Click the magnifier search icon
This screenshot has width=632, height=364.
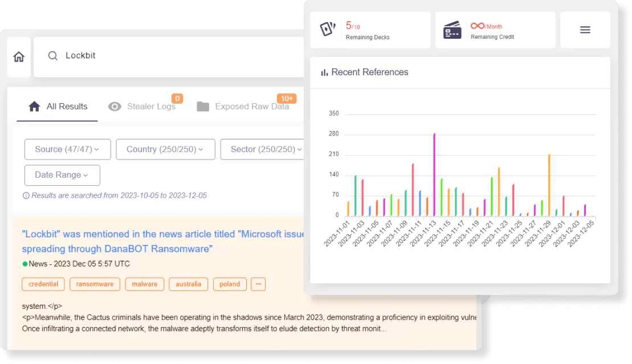point(52,56)
